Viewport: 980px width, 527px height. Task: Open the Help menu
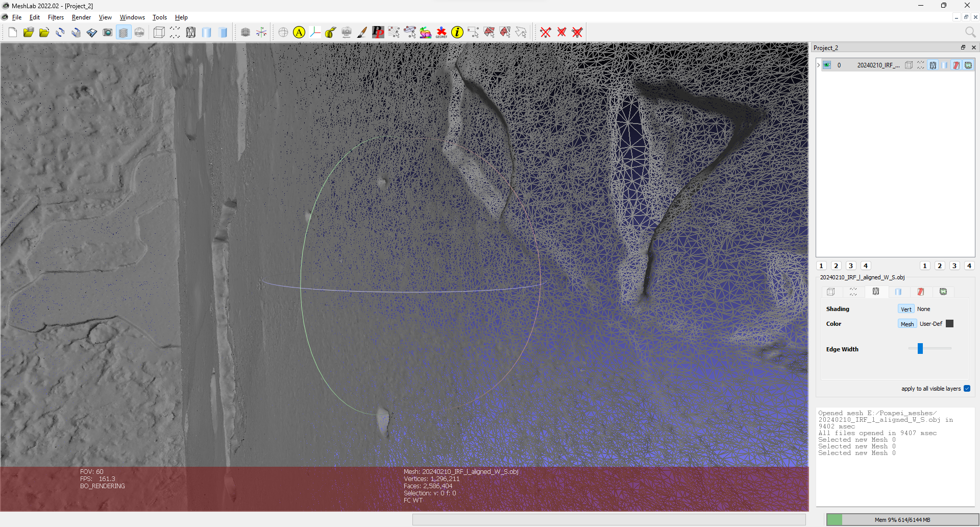181,17
